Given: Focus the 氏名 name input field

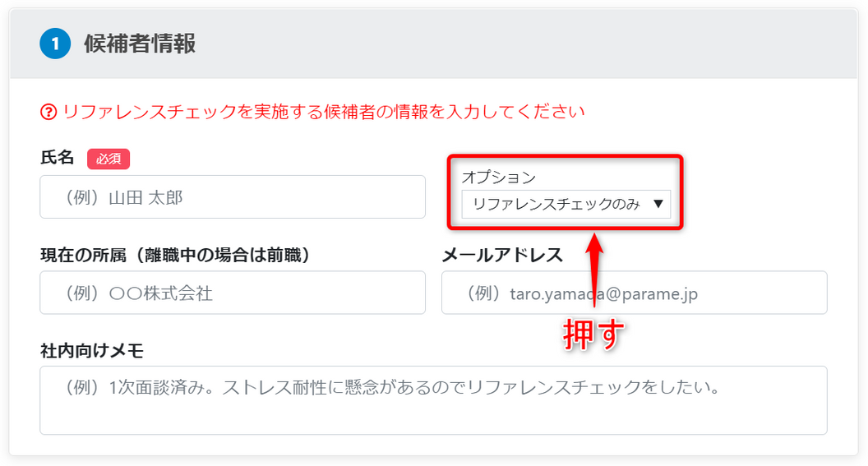Looking at the screenshot, I should click(x=233, y=197).
